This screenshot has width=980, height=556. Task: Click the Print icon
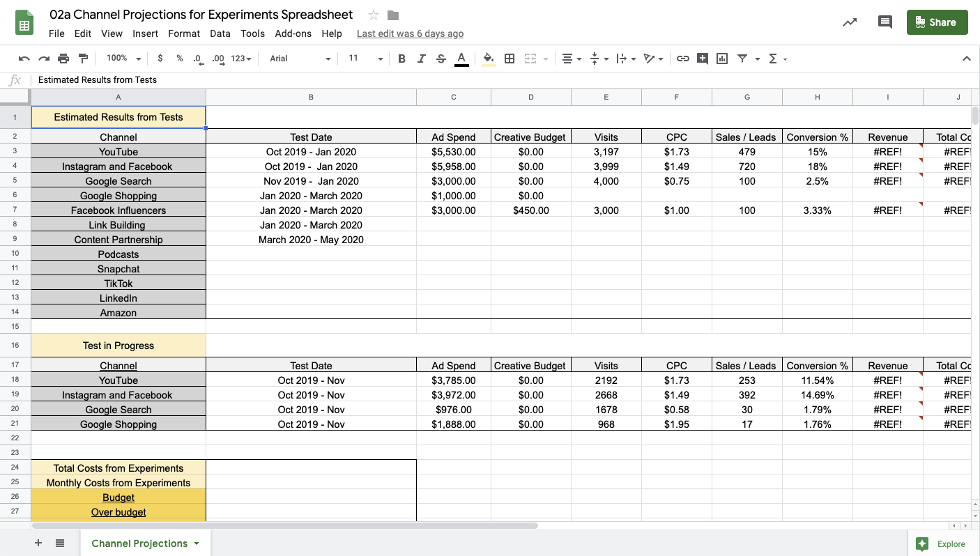(63, 59)
